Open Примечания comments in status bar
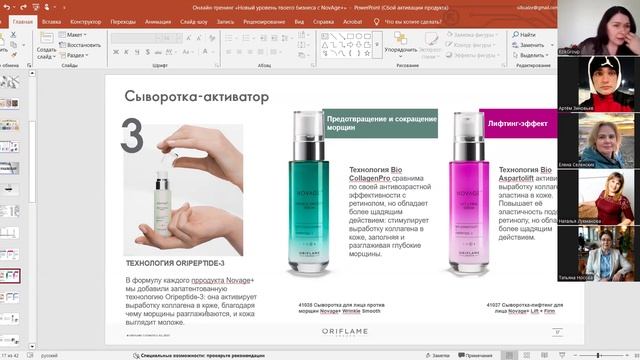Screen dimensions: 640x360 (476, 356)
